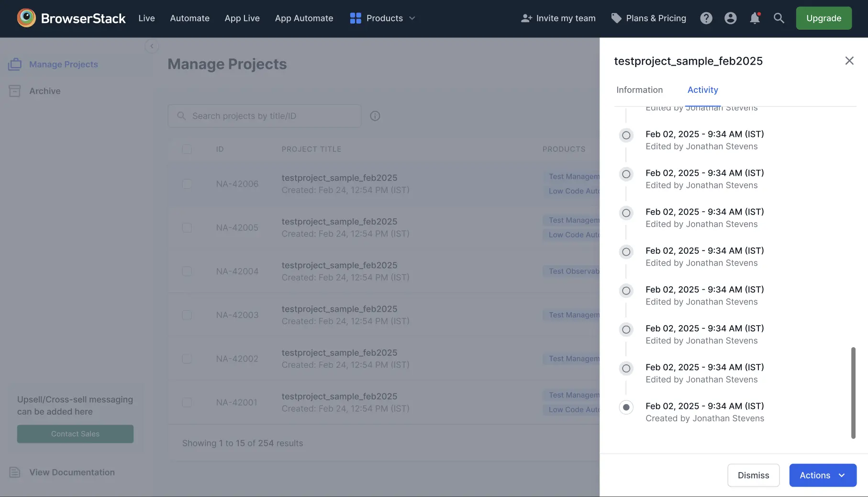Click the ID column header
Image resolution: width=868 pixels, height=497 pixels.
click(220, 149)
